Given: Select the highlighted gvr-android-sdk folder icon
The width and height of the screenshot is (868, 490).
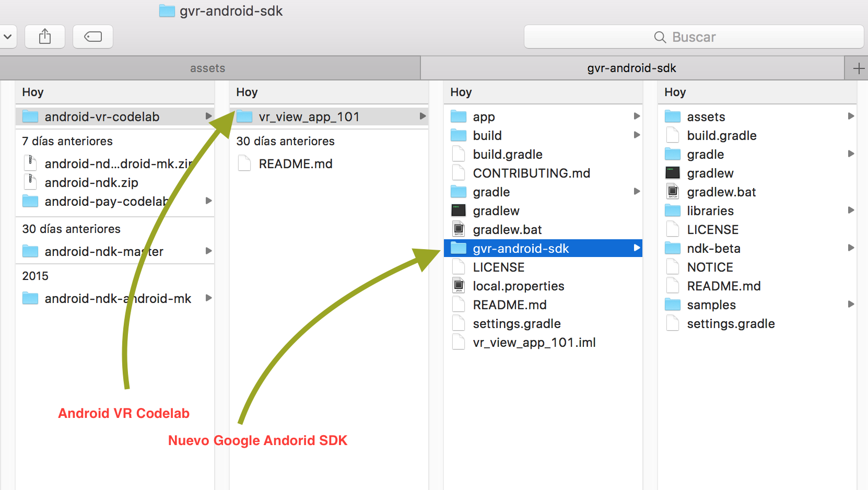Looking at the screenshot, I should pos(459,248).
